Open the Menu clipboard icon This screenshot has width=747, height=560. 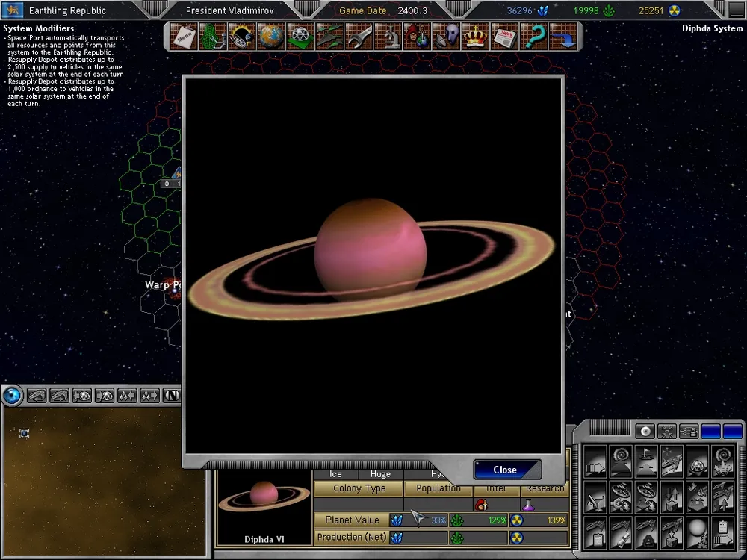coord(183,36)
